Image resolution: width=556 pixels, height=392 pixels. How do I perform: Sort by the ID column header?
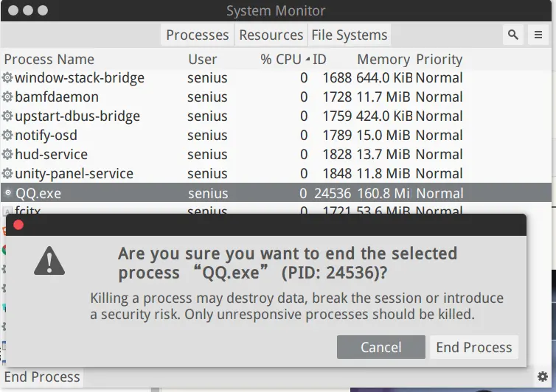(x=319, y=60)
